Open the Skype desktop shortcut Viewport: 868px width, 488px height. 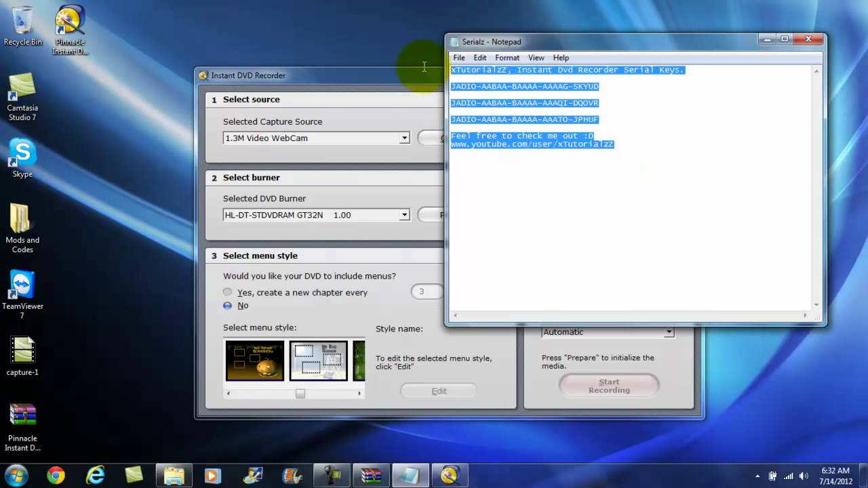[22, 159]
